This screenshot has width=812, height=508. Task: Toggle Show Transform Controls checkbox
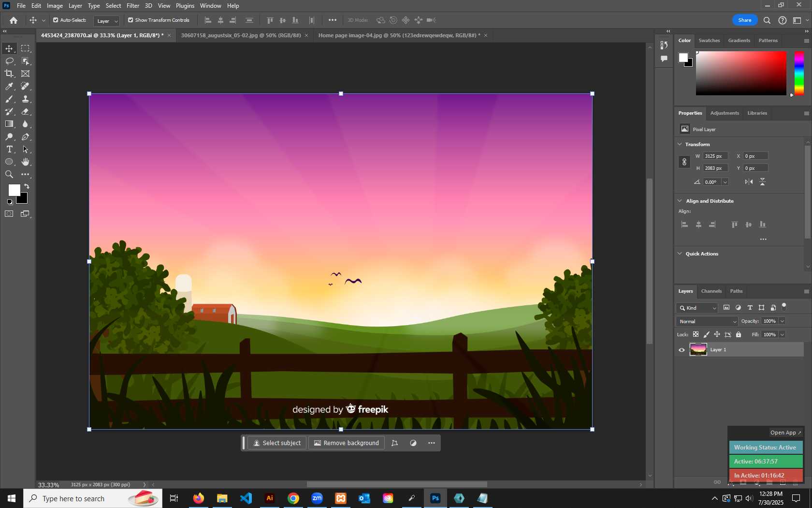[130, 20]
